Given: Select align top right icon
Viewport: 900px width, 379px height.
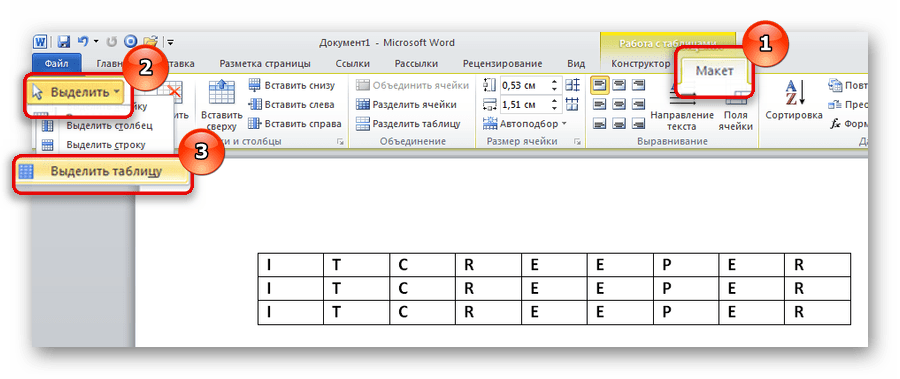Looking at the screenshot, I should (638, 86).
